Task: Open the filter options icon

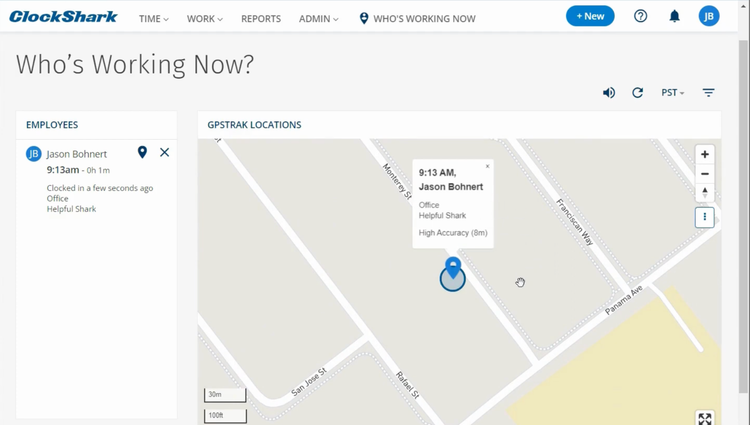Action: click(x=708, y=93)
